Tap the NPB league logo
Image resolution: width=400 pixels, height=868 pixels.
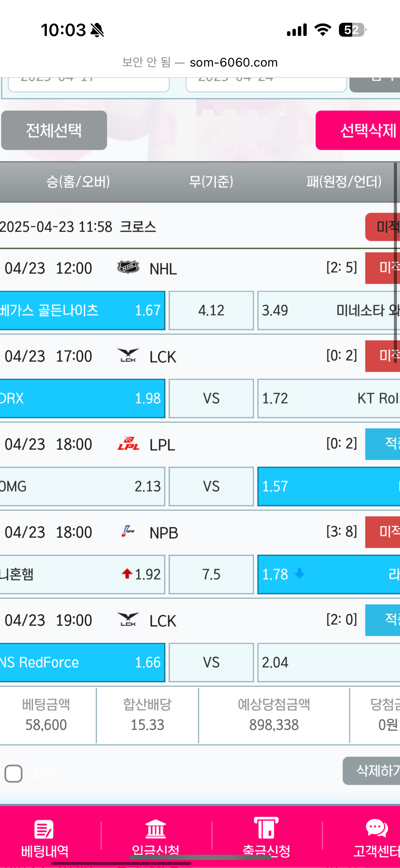[x=128, y=531]
